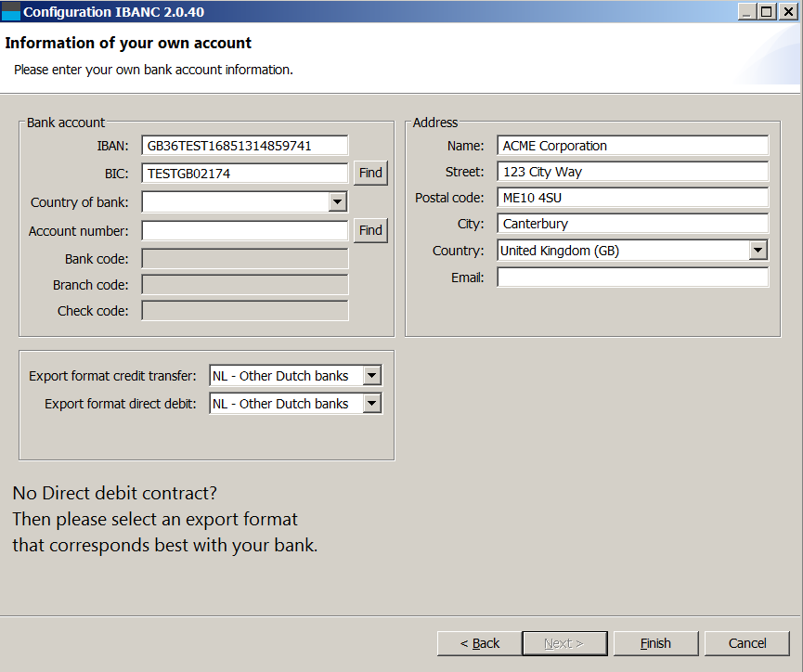Viewport: 803px width, 672px height.
Task: Expand the address Country dropdown arrow
Action: click(758, 251)
